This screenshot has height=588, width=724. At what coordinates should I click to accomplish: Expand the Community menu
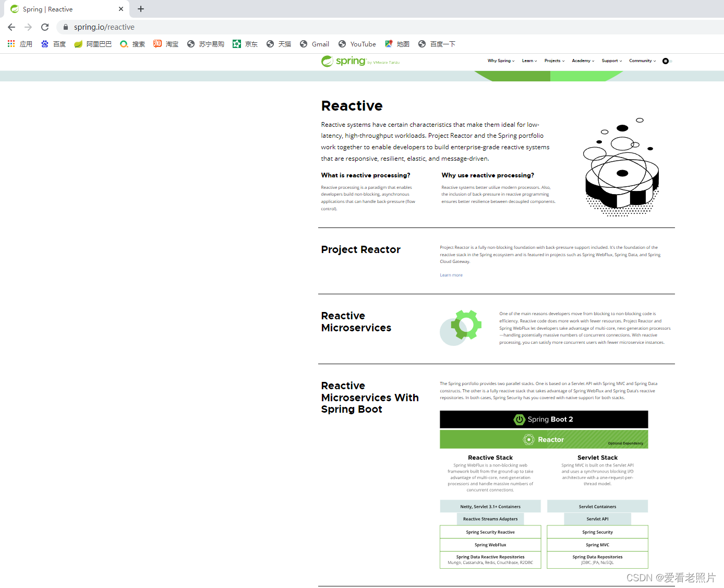(643, 61)
